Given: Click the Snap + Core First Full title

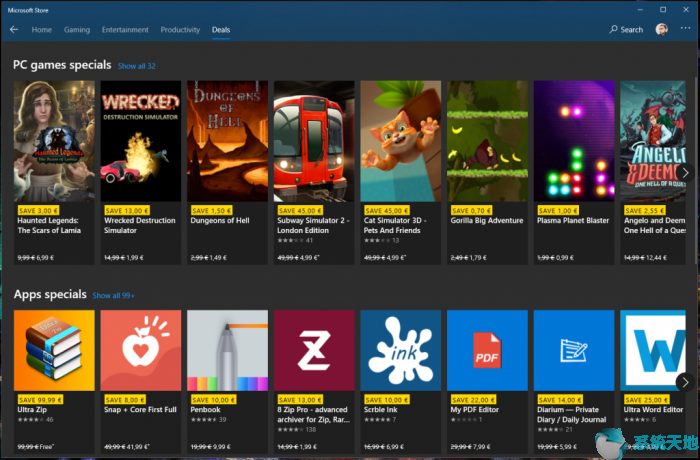Looking at the screenshot, I should pos(140,410).
